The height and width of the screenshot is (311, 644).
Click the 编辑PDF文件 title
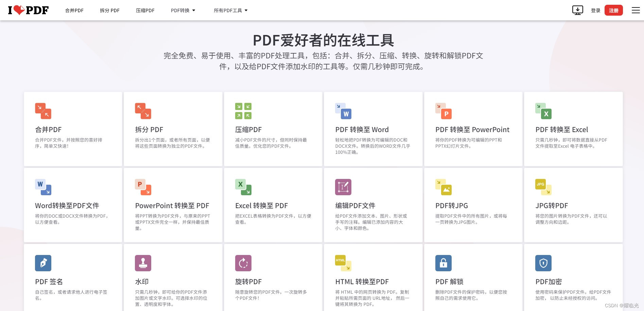click(355, 206)
